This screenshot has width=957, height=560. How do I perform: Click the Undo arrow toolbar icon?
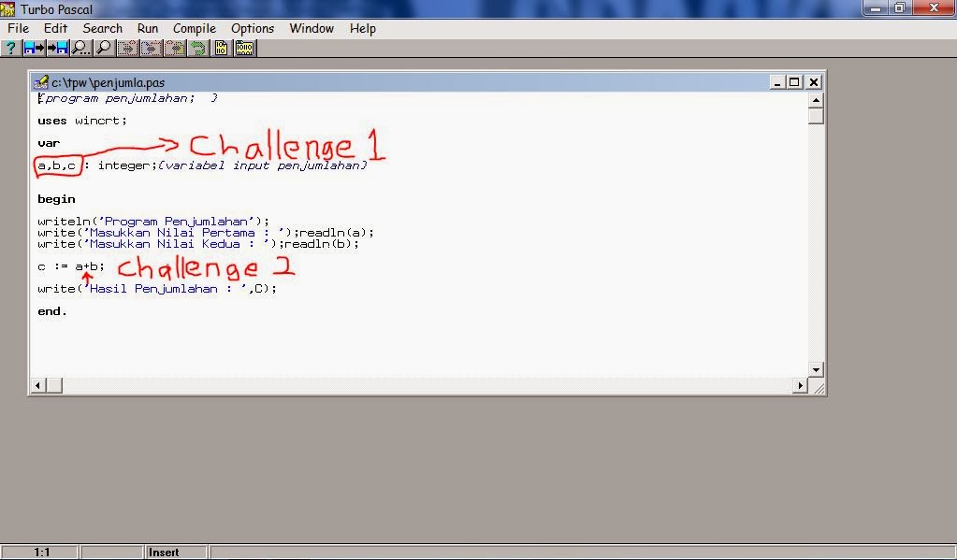(198, 47)
